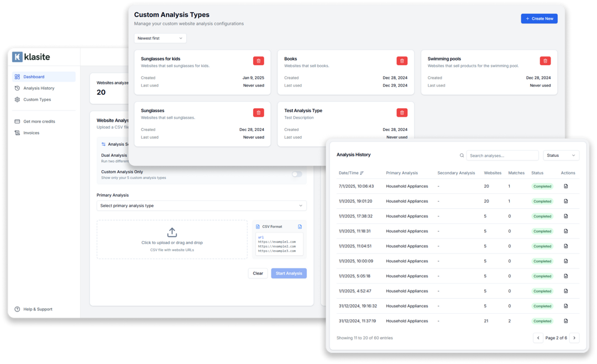Open Select primary analysis type dropdown
This screenshot has height=364, width=597.
tap(201, 205)
